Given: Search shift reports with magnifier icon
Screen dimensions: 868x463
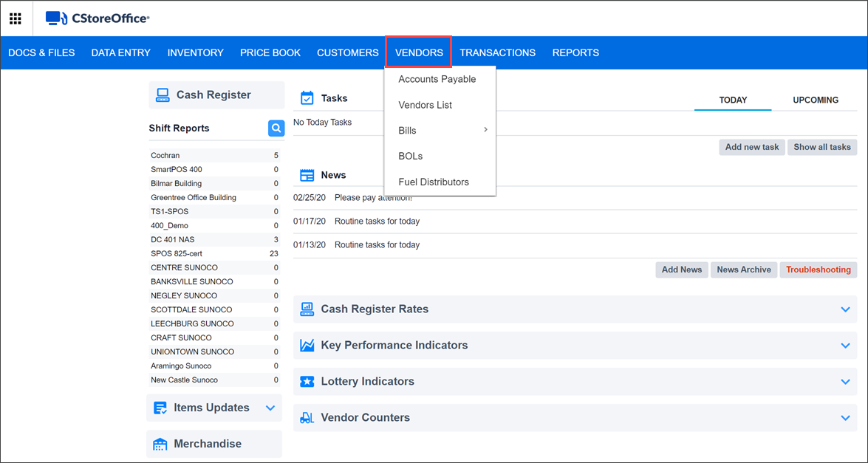Looking at the screenshot, I should coord(276,128).
